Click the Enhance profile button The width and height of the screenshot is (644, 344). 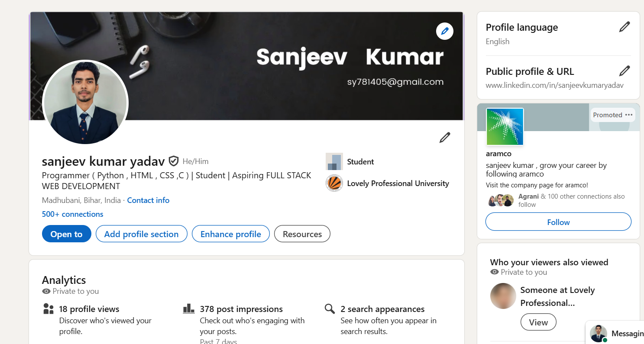tap(230, 234)
